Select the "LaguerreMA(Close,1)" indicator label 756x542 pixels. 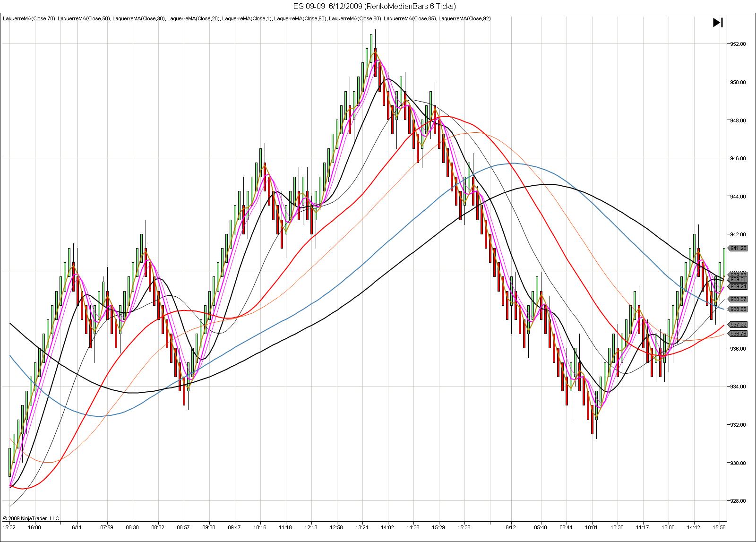click(247, 19)
